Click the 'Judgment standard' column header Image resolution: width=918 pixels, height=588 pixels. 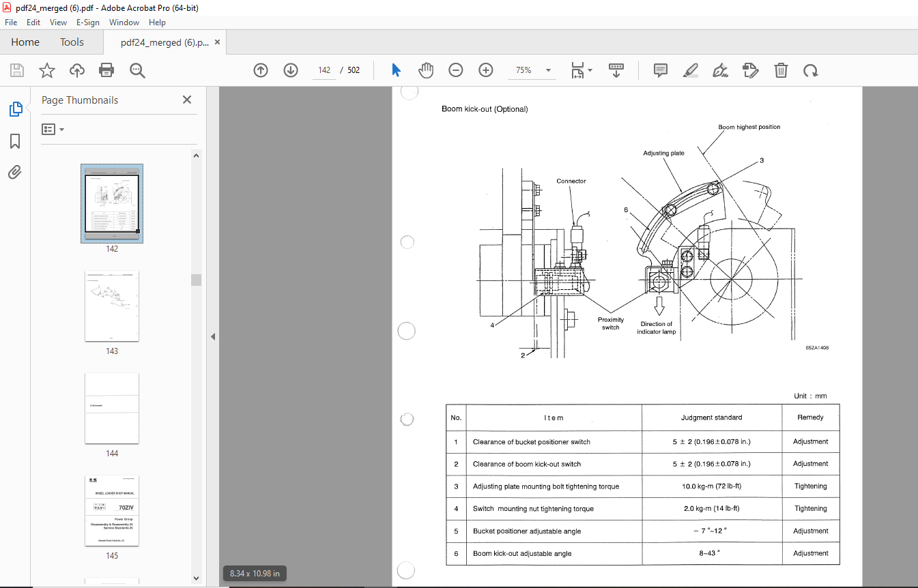tap(711, 417)
